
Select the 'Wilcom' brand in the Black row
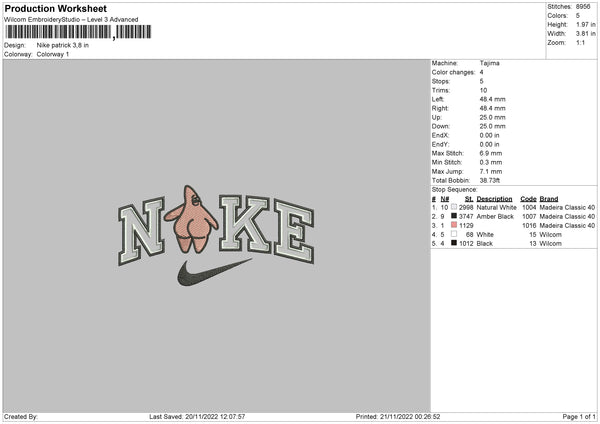click(x=551, y=243)
